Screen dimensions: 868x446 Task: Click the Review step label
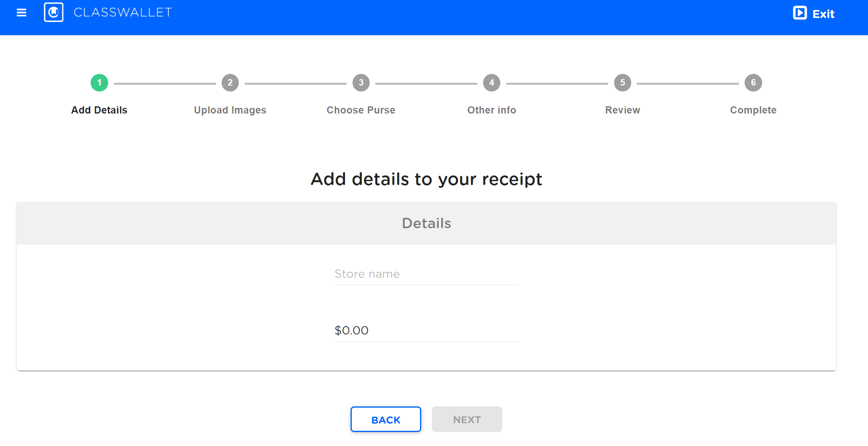click(x=622, y=110)
